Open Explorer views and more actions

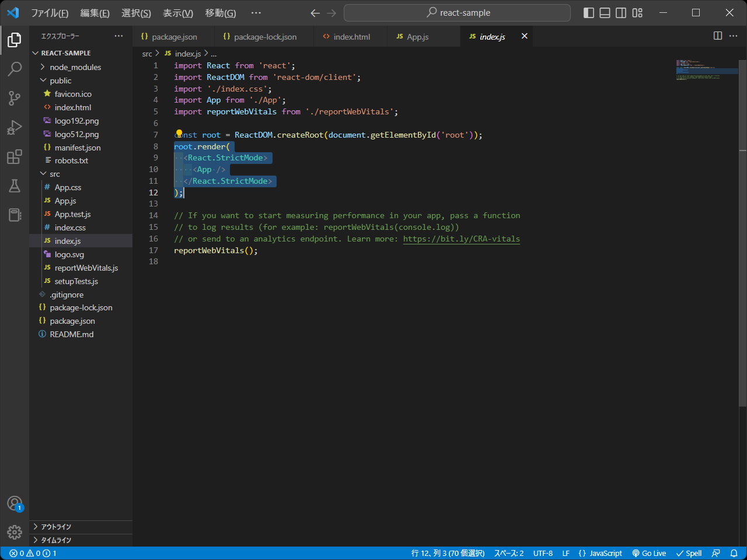[119, 36]
